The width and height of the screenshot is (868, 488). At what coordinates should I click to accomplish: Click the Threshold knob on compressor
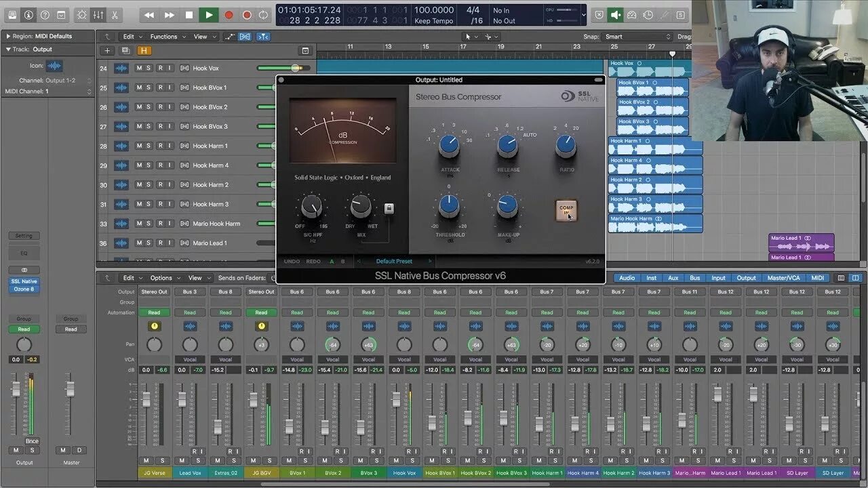click(x=448, y=207)
